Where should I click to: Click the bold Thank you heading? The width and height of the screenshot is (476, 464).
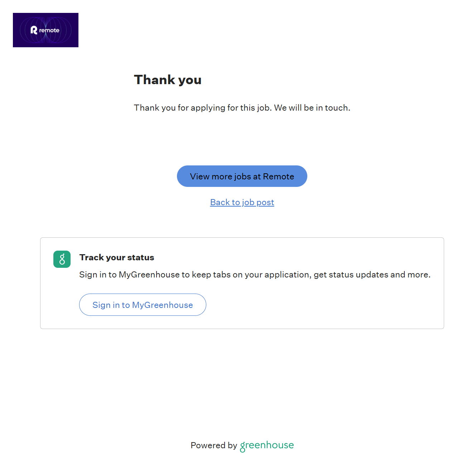tap(168, 80)
